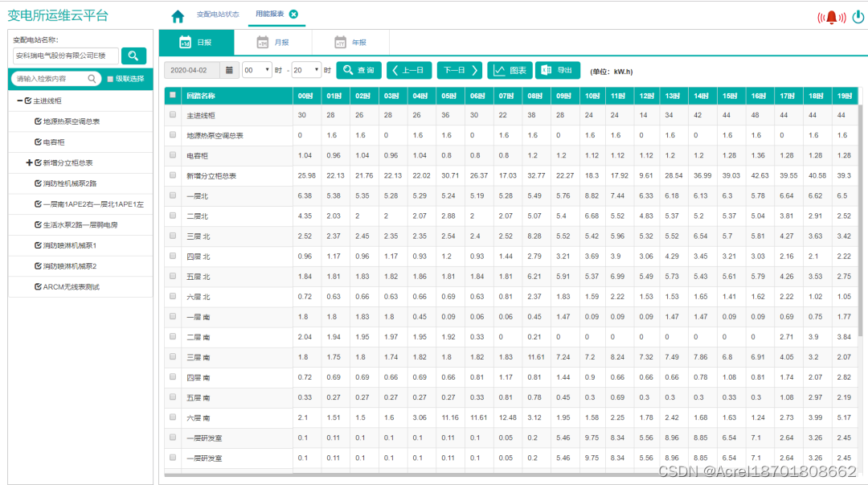868x485 pixels.
Task: Click left chevron on 上一日 button
Action: click(x=395, y=71)
